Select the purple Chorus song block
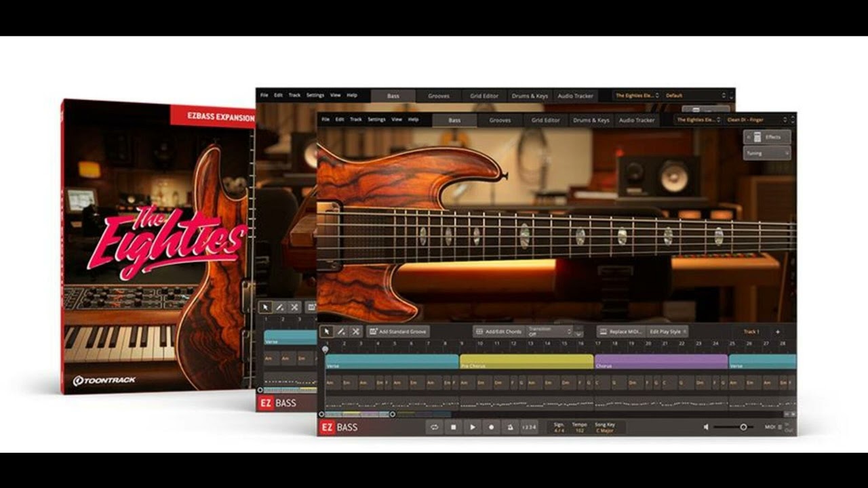The height and width of the screenshot is (488, 868). pos(661,362)
